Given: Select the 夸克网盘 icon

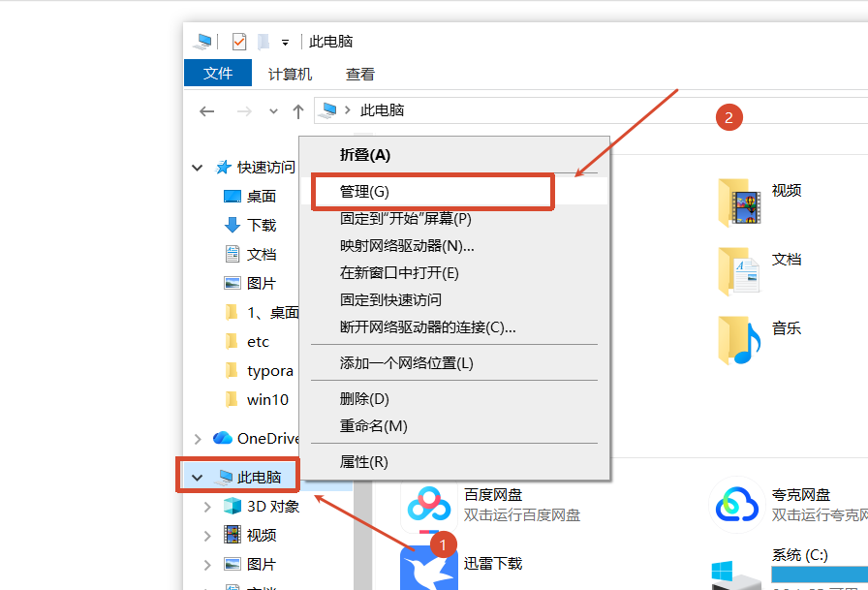Looking at the screenshot, I should click(737, 504).
